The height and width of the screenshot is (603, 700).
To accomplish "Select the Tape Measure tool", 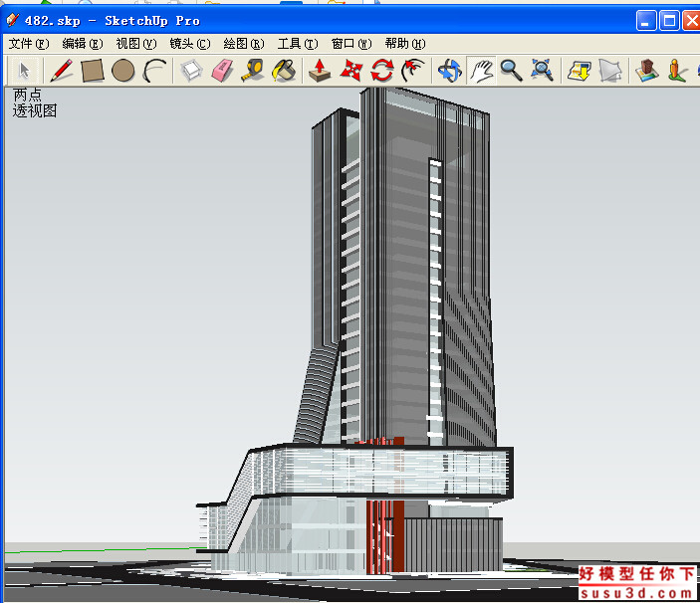I will 253,71.
